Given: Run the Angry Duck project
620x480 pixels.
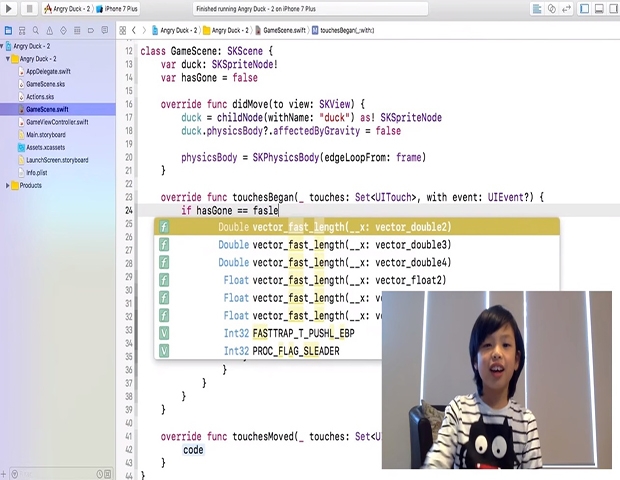Looking at the screenshot, I should [9, 8].
